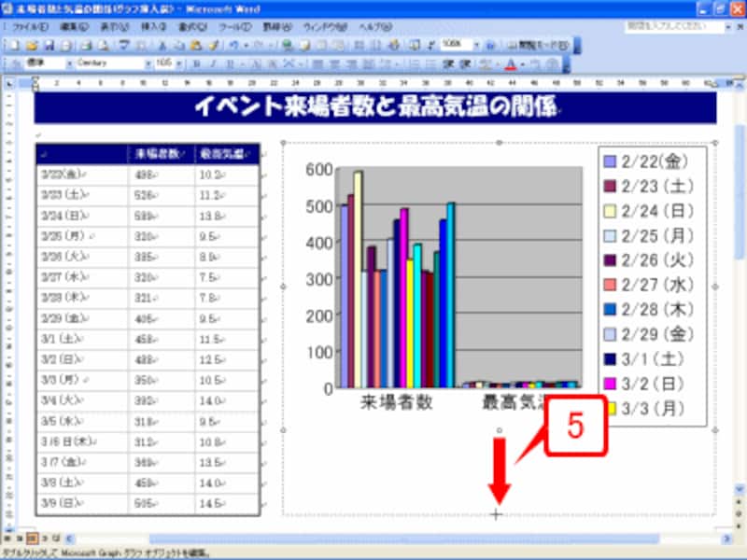Toggle Bold formatting button
Viewport: 747px width, 560px height.
click(x=196, y=64)
